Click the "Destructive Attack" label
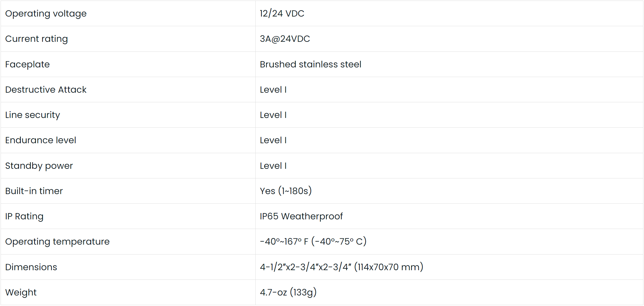Image resolution: width=644 pixels, height=306 pixels. click(x=46, y=90)
